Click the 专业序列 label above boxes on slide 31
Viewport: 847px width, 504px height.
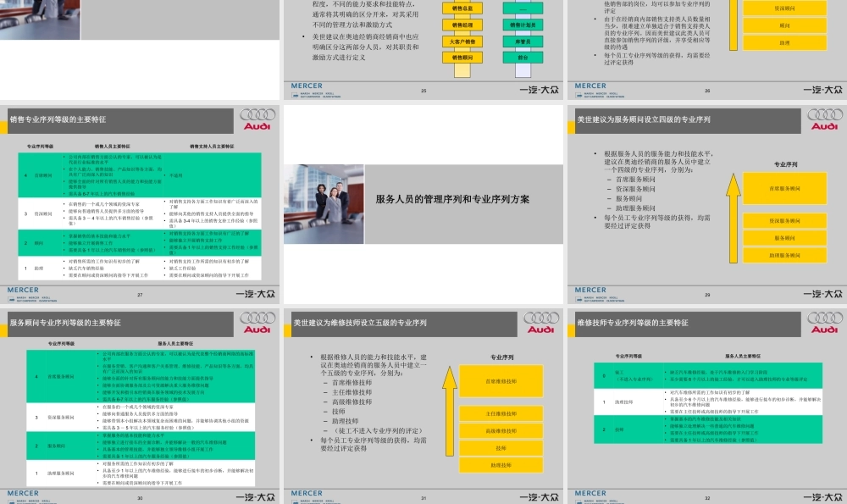[501, 357]
